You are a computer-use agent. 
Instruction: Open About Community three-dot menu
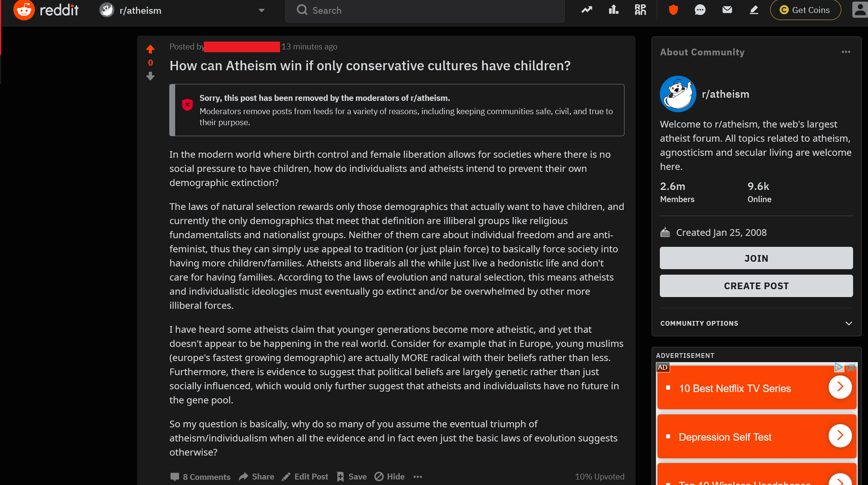pos(846,52)
